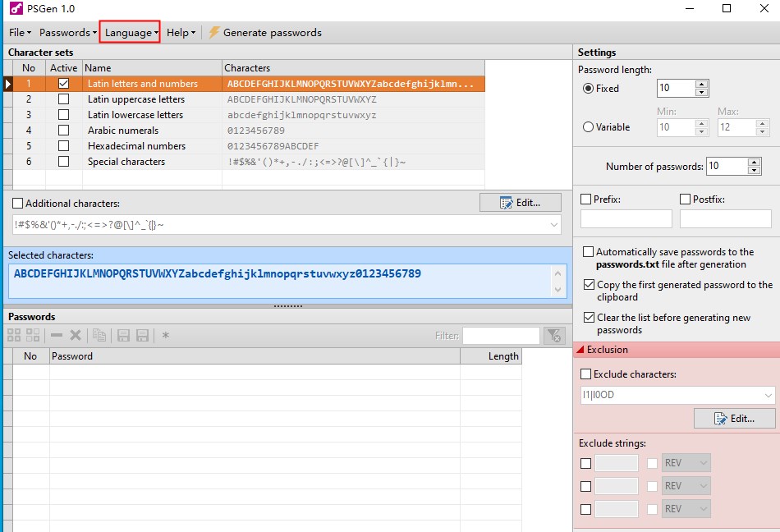Screen dimensions: 780x532
Task: Expand the Exclude characters dropdown list
Action: click(768, 396)
